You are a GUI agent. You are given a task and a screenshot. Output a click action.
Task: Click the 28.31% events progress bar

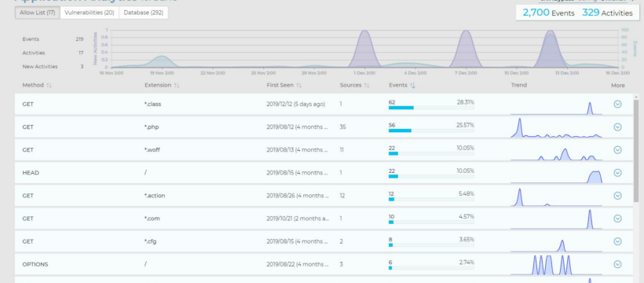431,108
